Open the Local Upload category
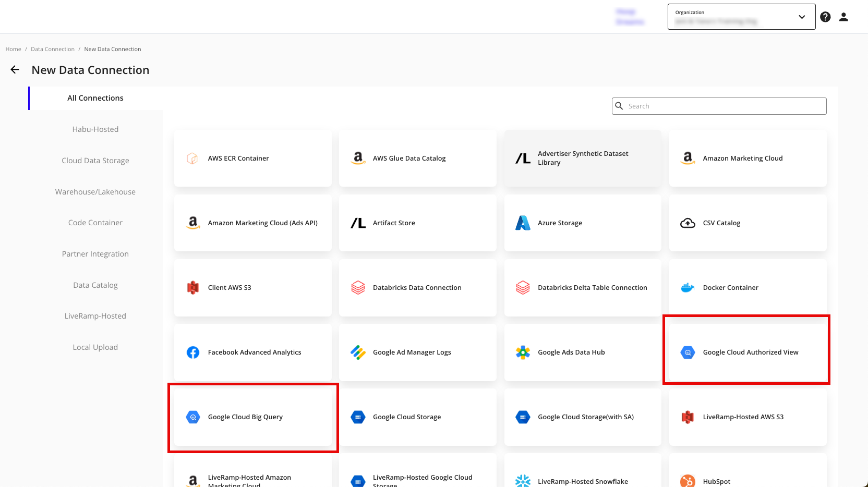The width and height of the screenshot is (868, 487). point(95,347)
